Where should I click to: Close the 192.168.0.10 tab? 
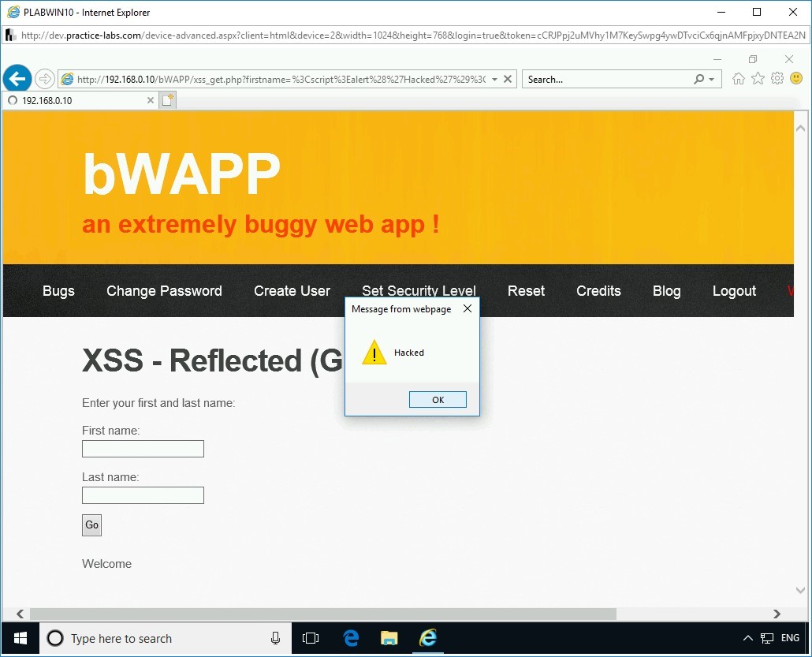point(150,100)
